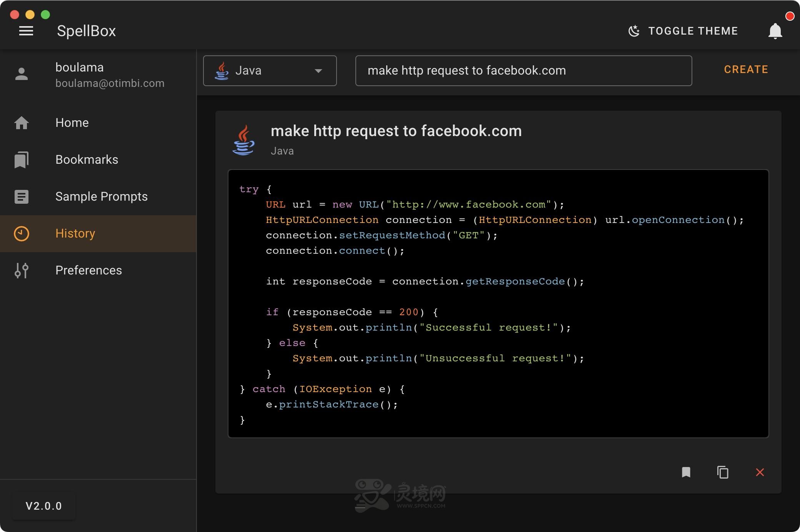Click the prompt text input field

tap(524, 71)
